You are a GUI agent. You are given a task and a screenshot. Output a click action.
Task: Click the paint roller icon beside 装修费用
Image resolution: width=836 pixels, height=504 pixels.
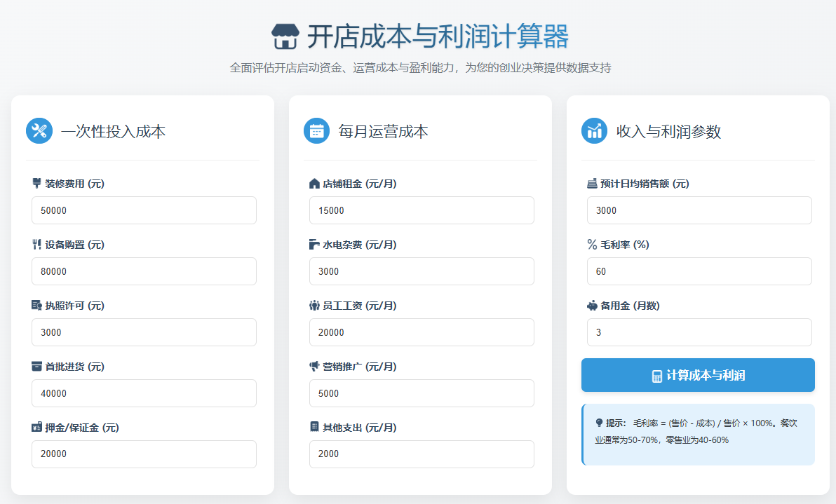coord(36,183)
